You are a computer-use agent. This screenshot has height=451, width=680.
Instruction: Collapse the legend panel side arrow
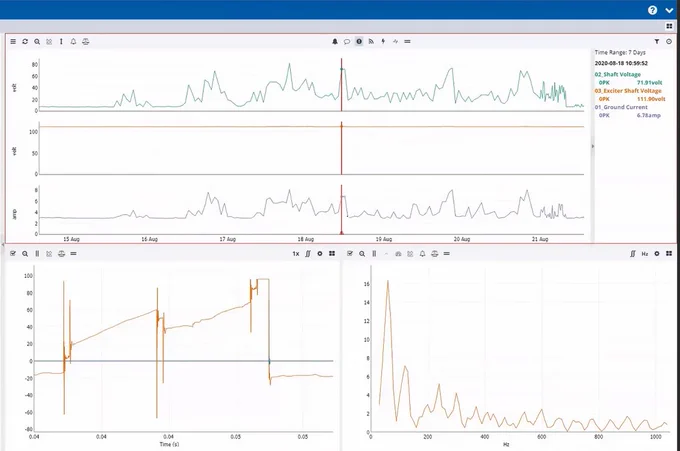point(592,147)
